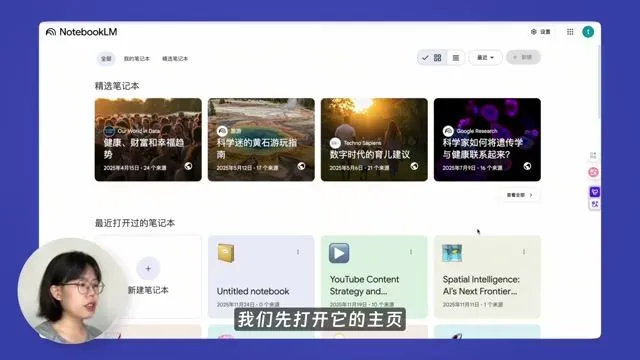This screenshot has height=360, width=640.
Task: Open Spatial Intelligence notebook card
Action: (487, 277)
